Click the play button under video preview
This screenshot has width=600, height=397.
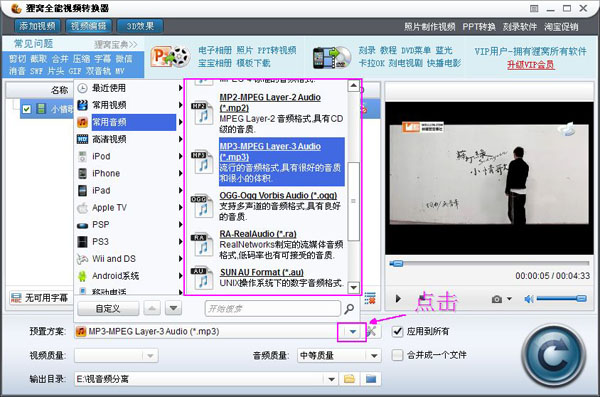coord(398,299)
